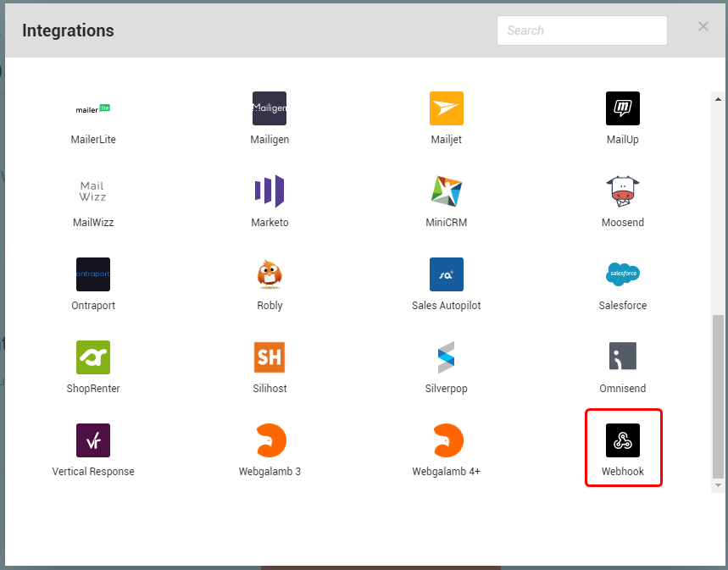This screenshot has height=570, width=728.
Task: Close the Integrations dialog
Action: (x=703, y=26)
